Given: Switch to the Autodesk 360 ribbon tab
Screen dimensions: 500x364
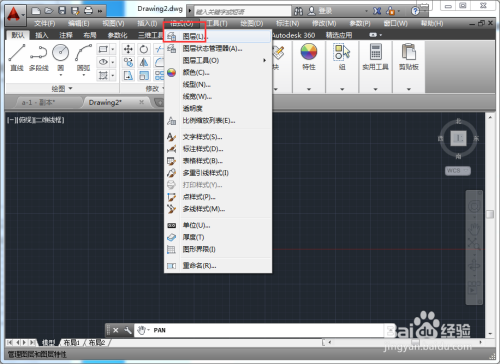Looking at the screenshot, I should coord(293,35).
